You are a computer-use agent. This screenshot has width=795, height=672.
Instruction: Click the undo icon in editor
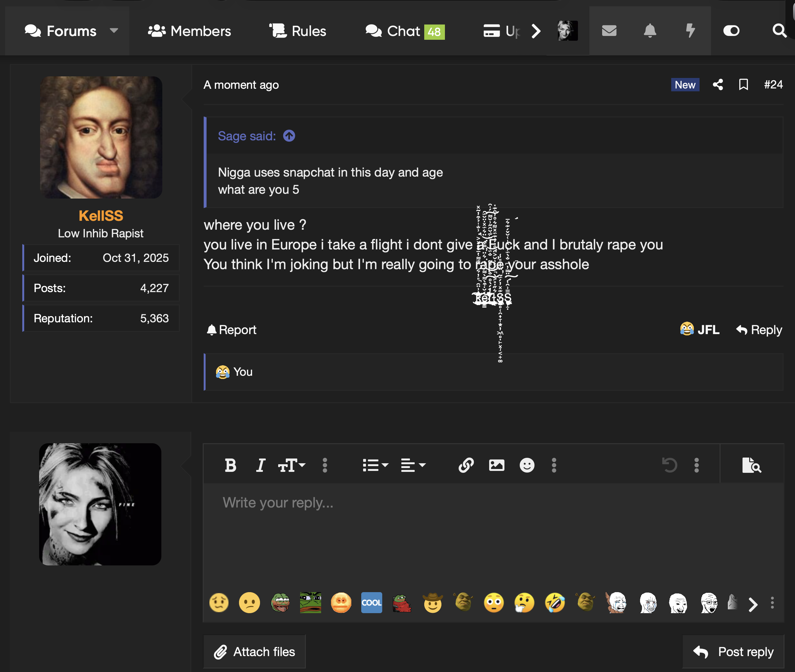click(x=670, y=465)
